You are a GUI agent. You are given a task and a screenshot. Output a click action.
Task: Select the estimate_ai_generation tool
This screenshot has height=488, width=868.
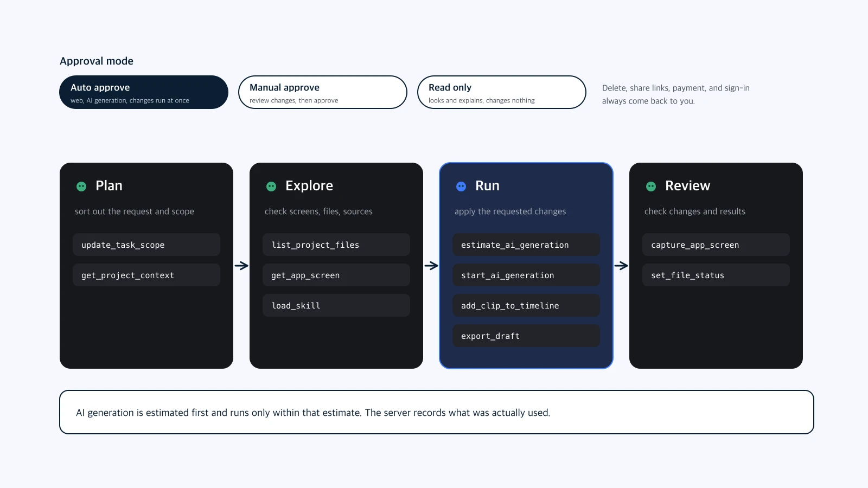[526, 245]
